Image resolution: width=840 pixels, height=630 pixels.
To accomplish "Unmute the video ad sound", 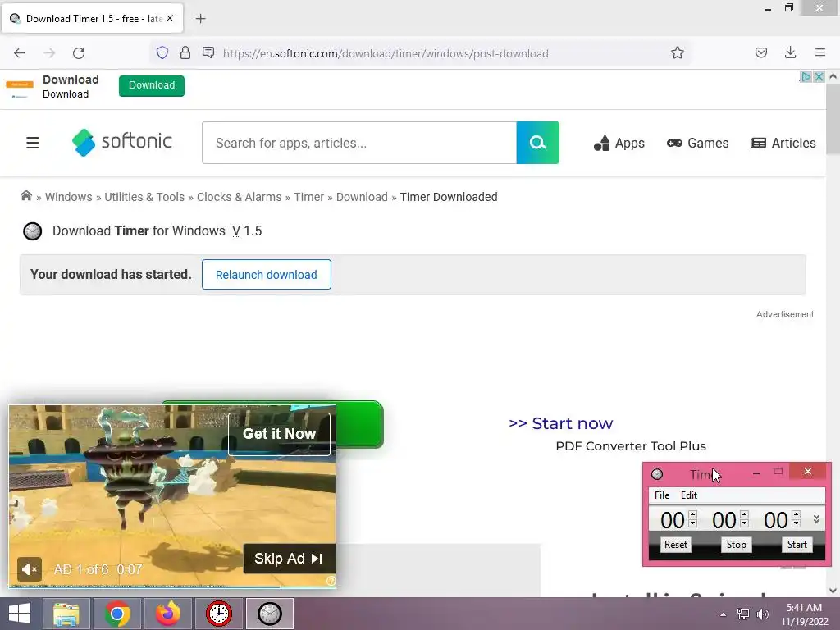I will click(x=30, y=569).
